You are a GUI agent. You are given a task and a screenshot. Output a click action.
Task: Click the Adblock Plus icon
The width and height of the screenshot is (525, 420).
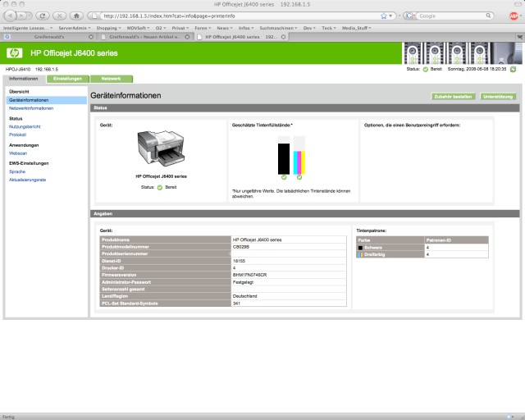pyautogui.click(x=514, y=16)
